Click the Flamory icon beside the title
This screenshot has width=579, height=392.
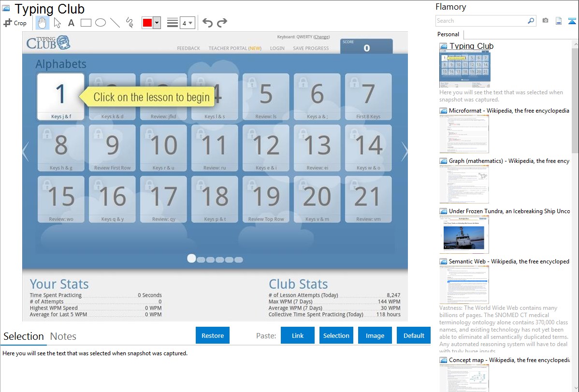[x=6, y=8]
